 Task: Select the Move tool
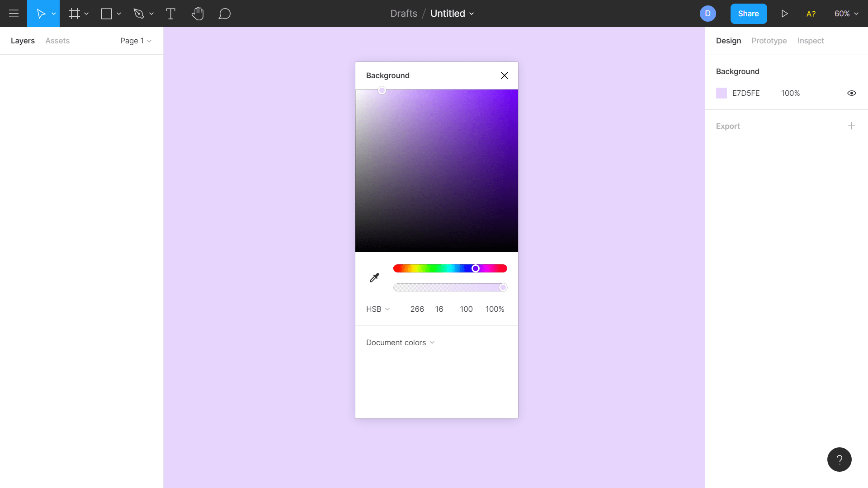tap(41, 14)
